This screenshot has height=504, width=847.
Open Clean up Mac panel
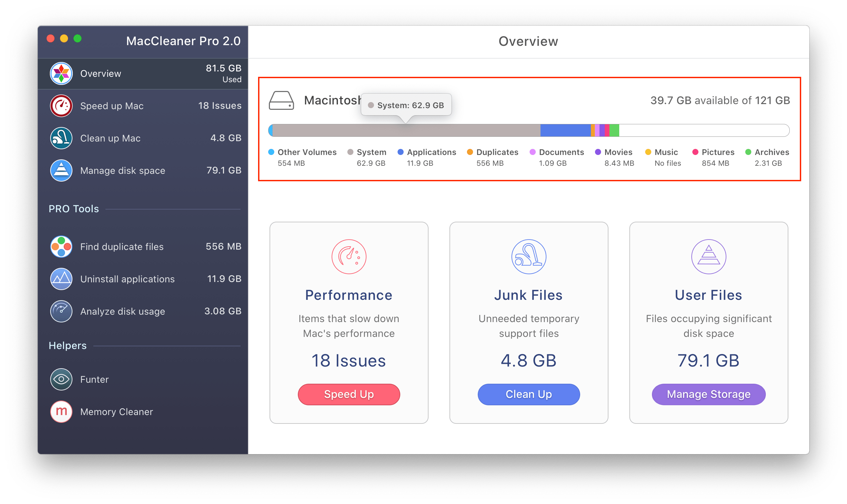click(x=144, y=139)
